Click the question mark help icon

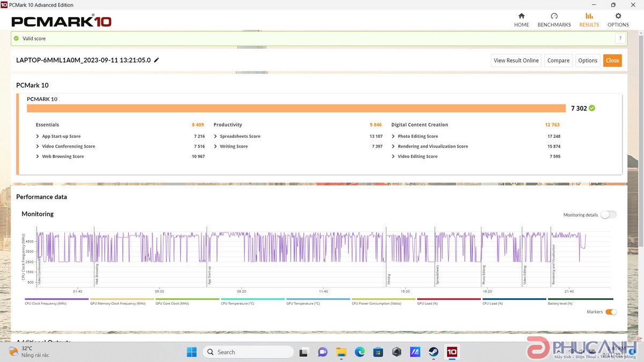620,39
